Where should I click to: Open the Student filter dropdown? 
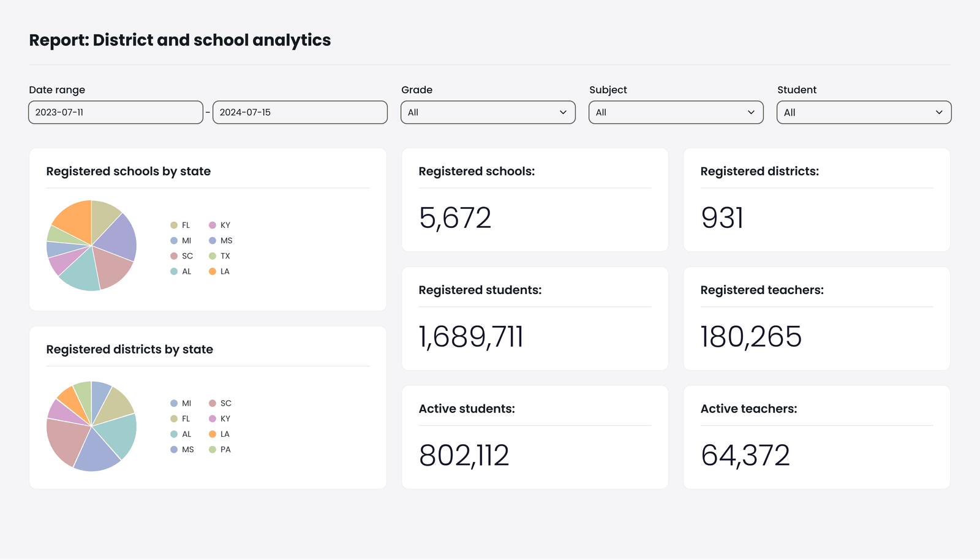coord(864,112)
